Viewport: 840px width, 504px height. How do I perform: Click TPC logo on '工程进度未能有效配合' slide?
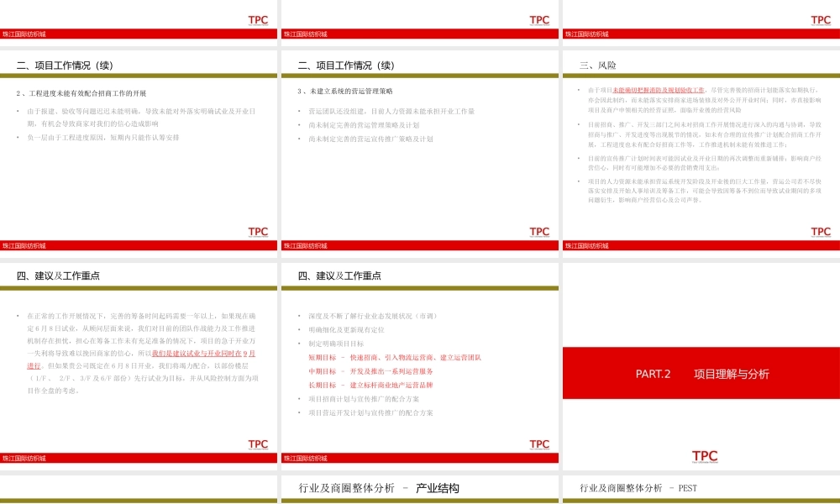tap(258, 232)
